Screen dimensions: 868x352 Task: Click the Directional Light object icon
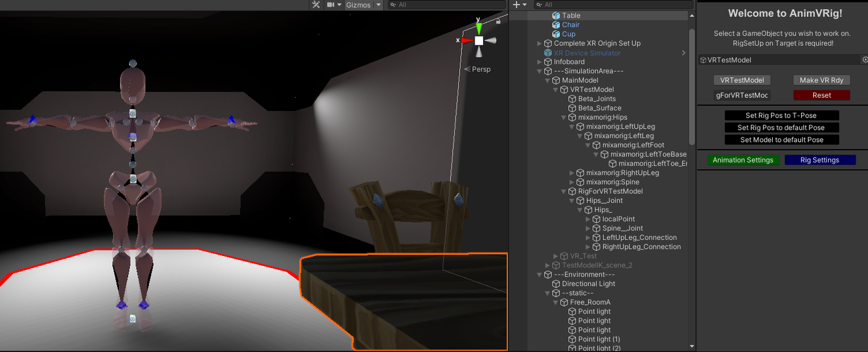pyautogui.click(x=556, y=284)
